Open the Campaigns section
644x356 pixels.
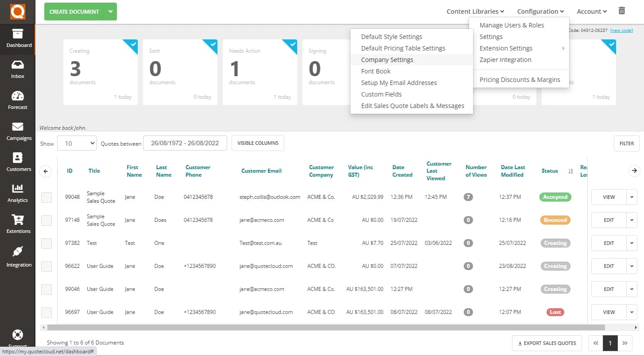coord(18,131)
